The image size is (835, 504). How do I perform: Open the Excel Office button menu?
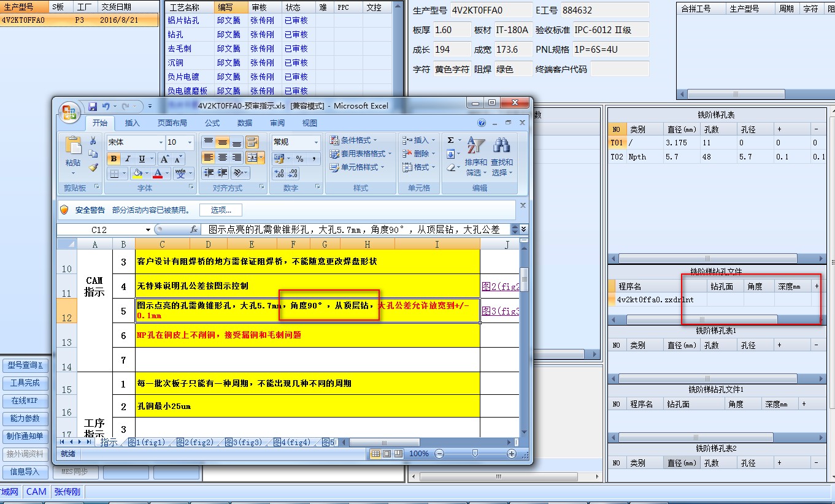[x=69, y=112]
